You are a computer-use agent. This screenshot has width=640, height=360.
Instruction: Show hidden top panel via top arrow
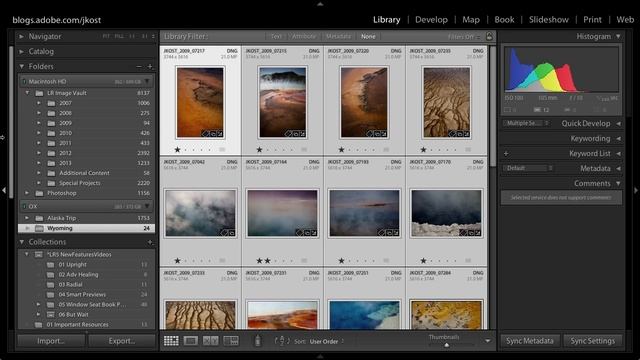point(320,4)
